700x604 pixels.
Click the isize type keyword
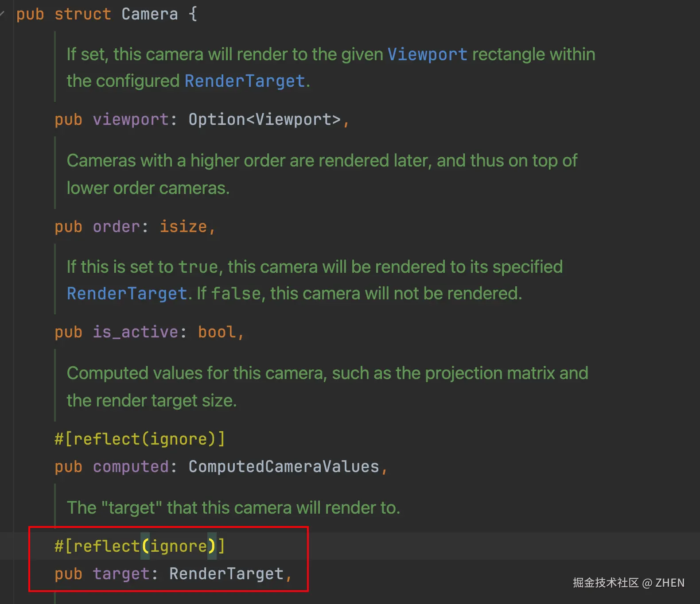[183, 227]
